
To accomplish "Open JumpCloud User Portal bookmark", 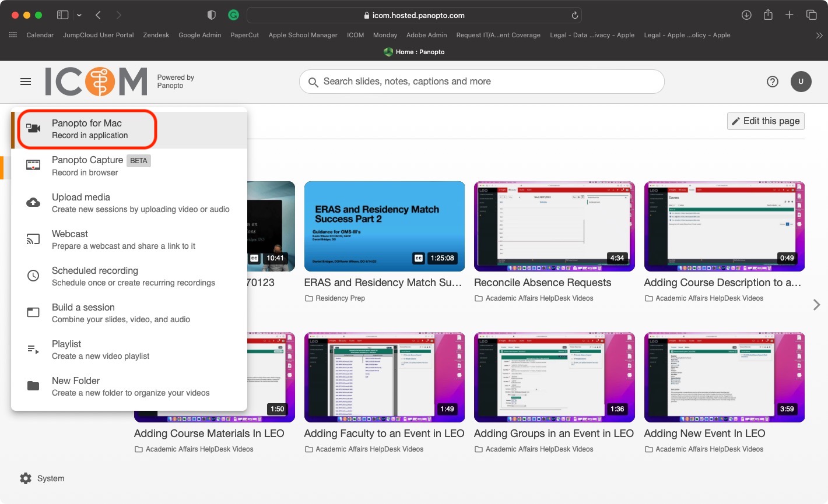I will click(x=99, y=35).
